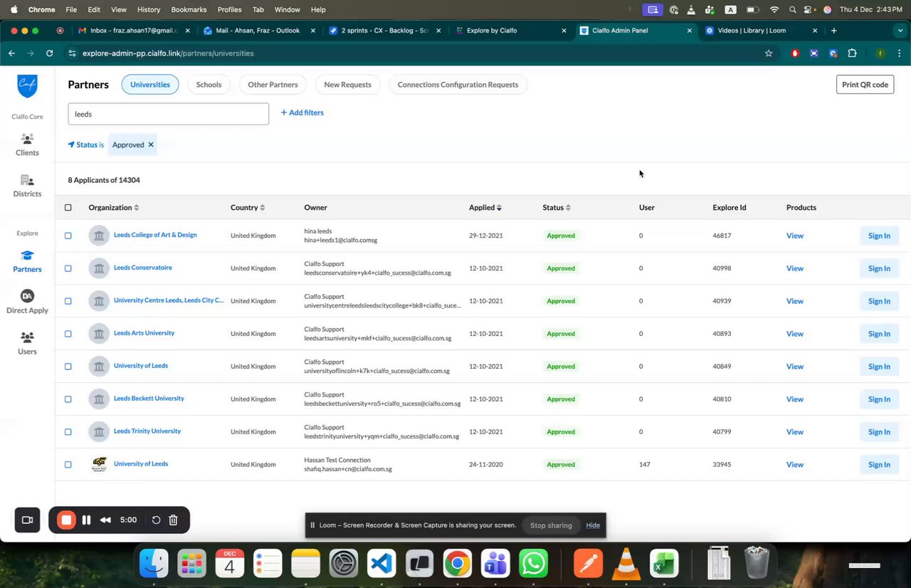Open the Bookmarks menu in the menu bar

pyautogui.click(x=189, y=9)
